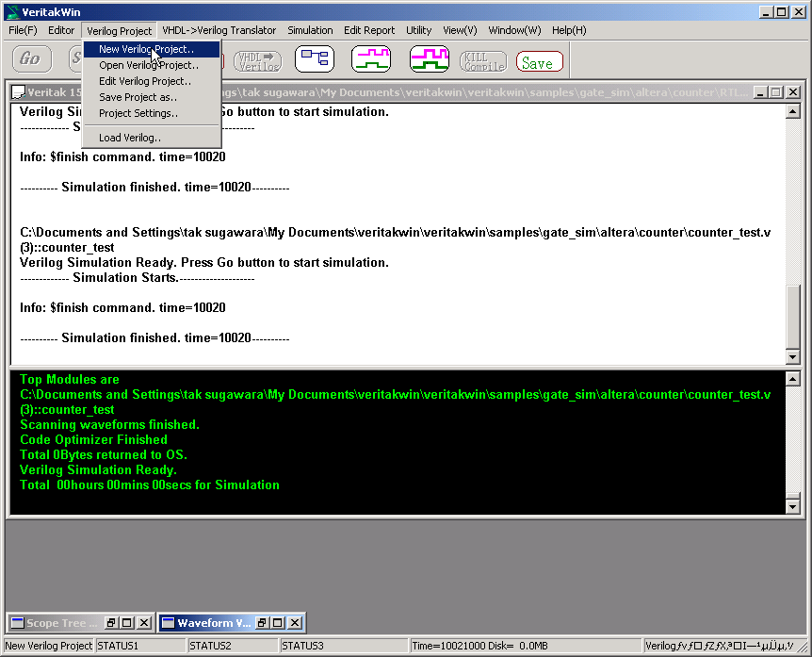
Task: Open the Edit Report menu
Action: [x=369, y=30]
